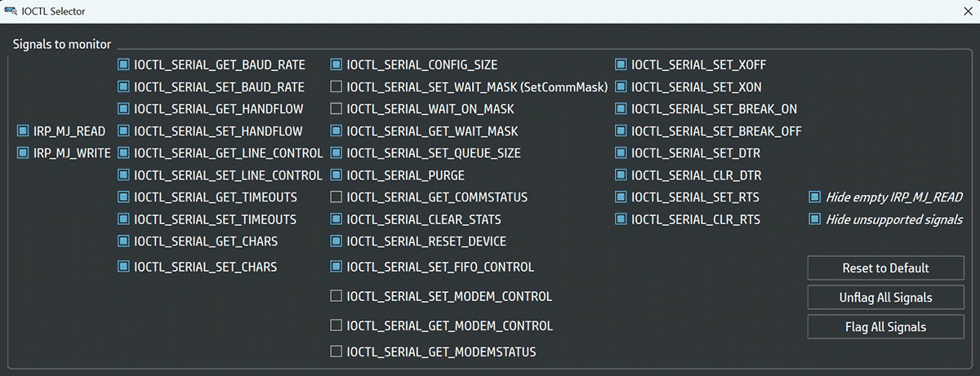This screenshot has height=376, width=980.
Task: Disable IOCTL_SERIAL_PURGE signal
Action: coord(336,175)
